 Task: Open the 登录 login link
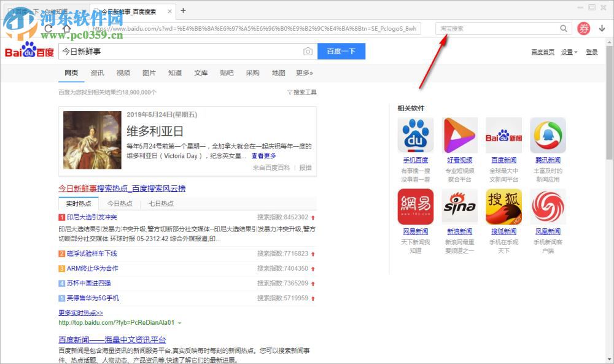[x=591, y=52]
